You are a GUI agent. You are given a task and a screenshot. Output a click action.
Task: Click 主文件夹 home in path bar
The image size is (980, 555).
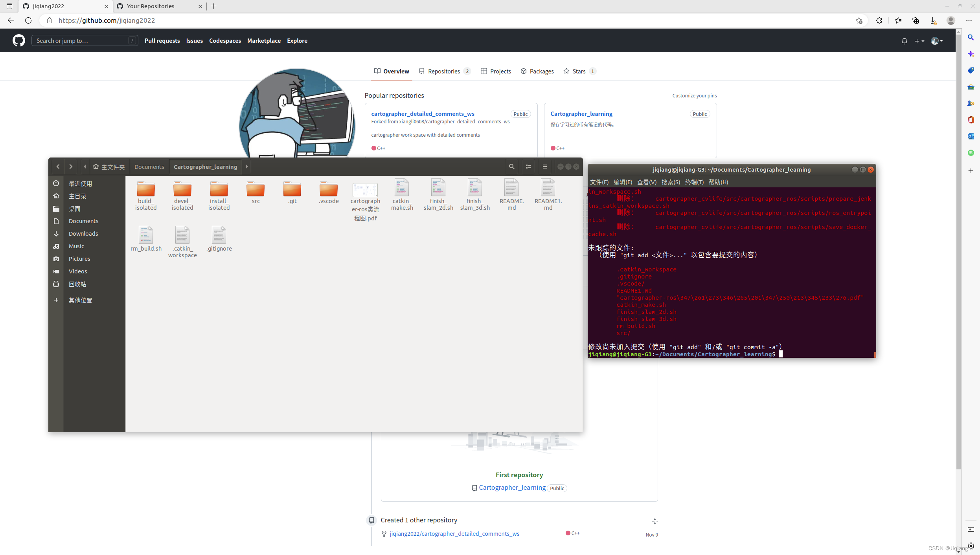(109, 167)
